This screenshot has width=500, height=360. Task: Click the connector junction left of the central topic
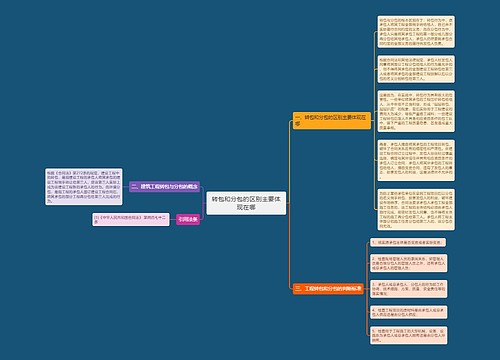coord(203,203)
